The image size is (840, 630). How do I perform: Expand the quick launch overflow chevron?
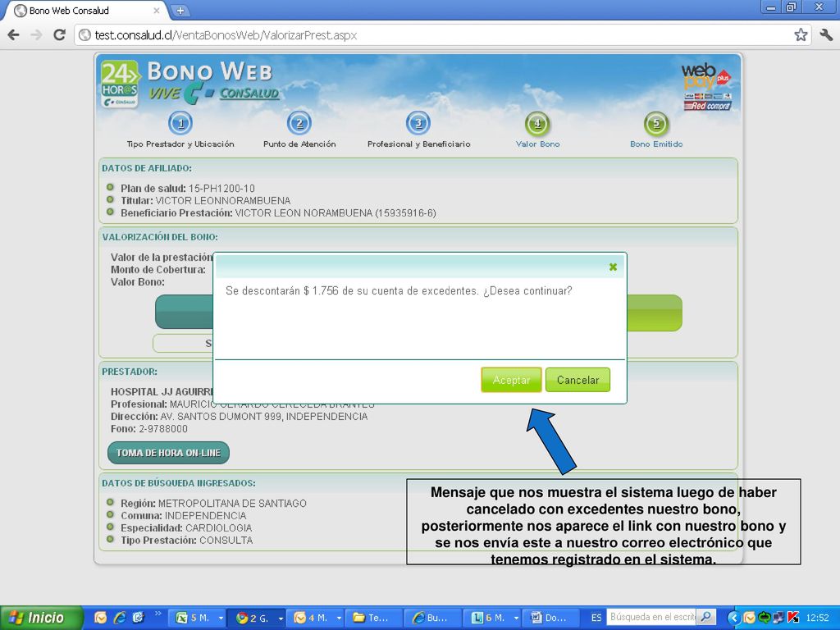157,613
